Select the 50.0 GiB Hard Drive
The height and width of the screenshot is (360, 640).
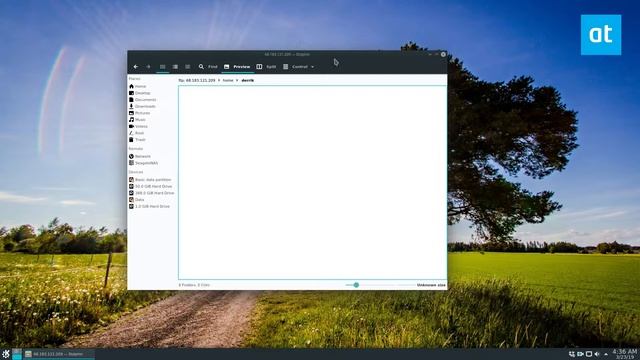[151, 186]
